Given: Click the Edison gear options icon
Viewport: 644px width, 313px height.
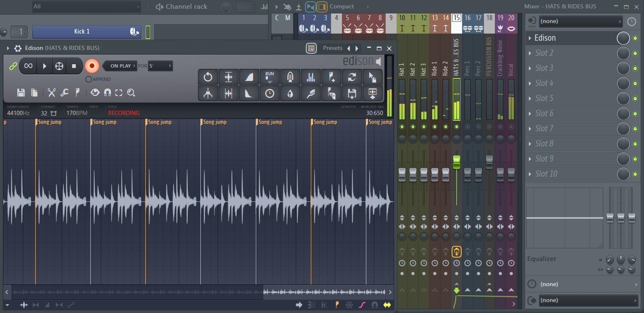Looking at the screenshot, I should pos(18,48).
